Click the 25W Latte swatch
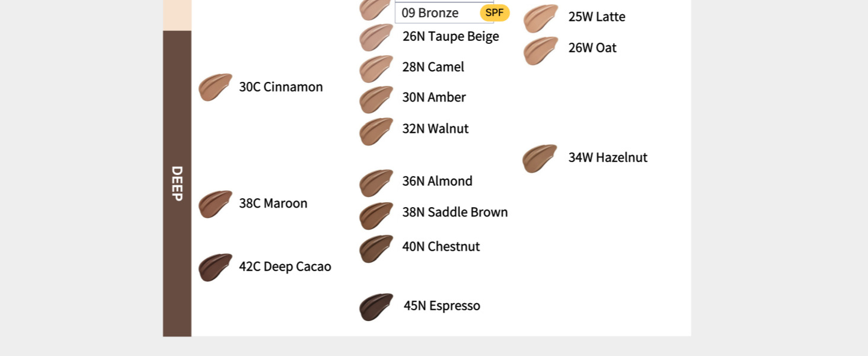This screenshot has width=868, height=356. tap(541, 18)
